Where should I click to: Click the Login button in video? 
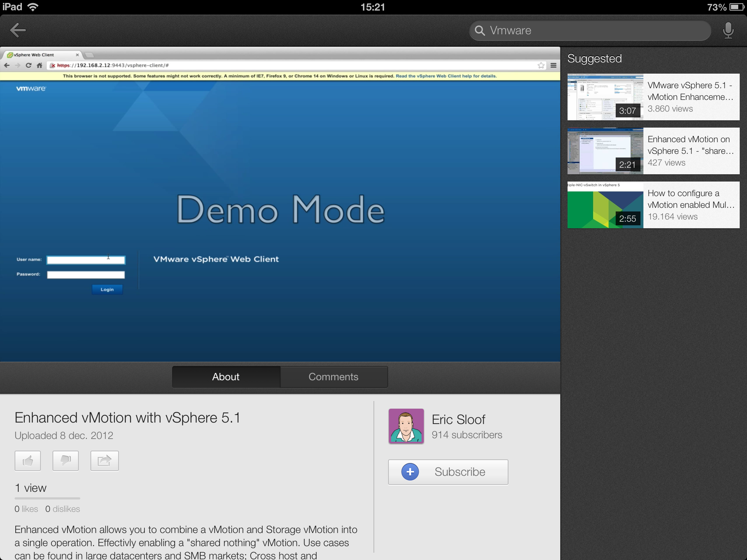pyautogui.click(x=107, y=289)
